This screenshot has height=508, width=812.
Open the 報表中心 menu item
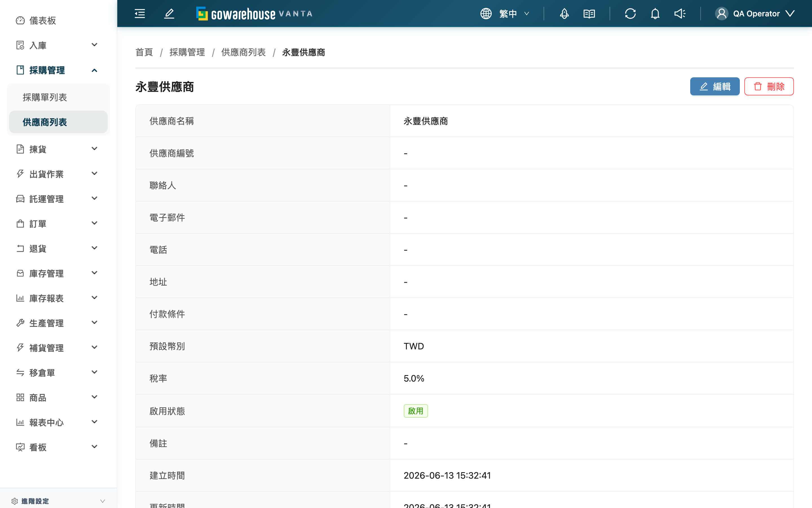coord(58,422)
